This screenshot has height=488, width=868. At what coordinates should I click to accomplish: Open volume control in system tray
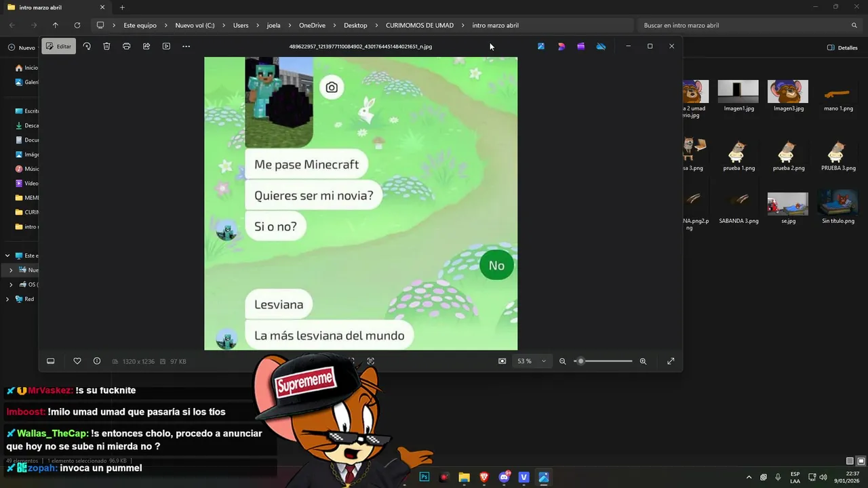point(823,477)
